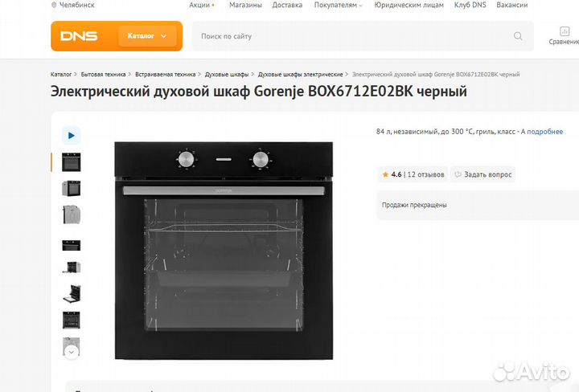
Task: Click the search magnifier icon
Action: (x=518, y=36)
